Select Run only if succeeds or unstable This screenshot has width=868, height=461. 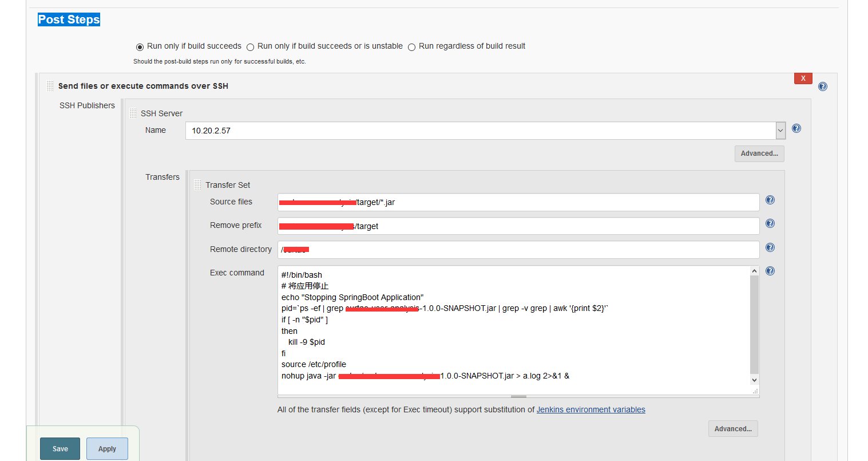pyautogui.click(x=250, y=47)
